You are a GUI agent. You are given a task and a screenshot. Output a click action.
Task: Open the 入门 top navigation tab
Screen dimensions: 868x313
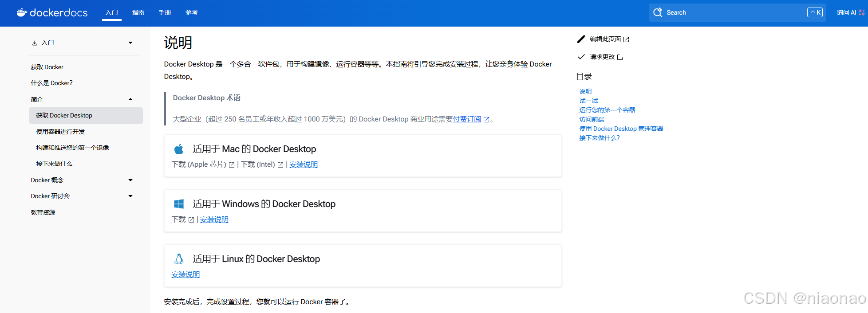pos(112,12)
